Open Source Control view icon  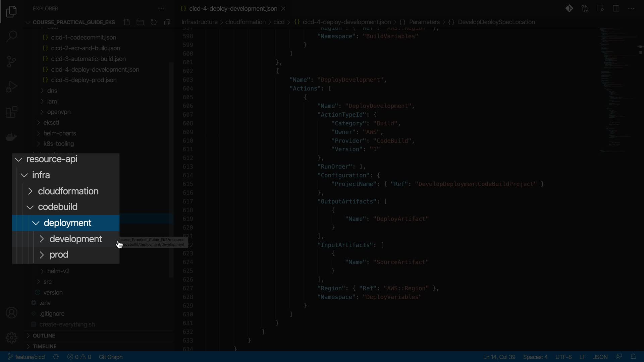coord(11,61)
